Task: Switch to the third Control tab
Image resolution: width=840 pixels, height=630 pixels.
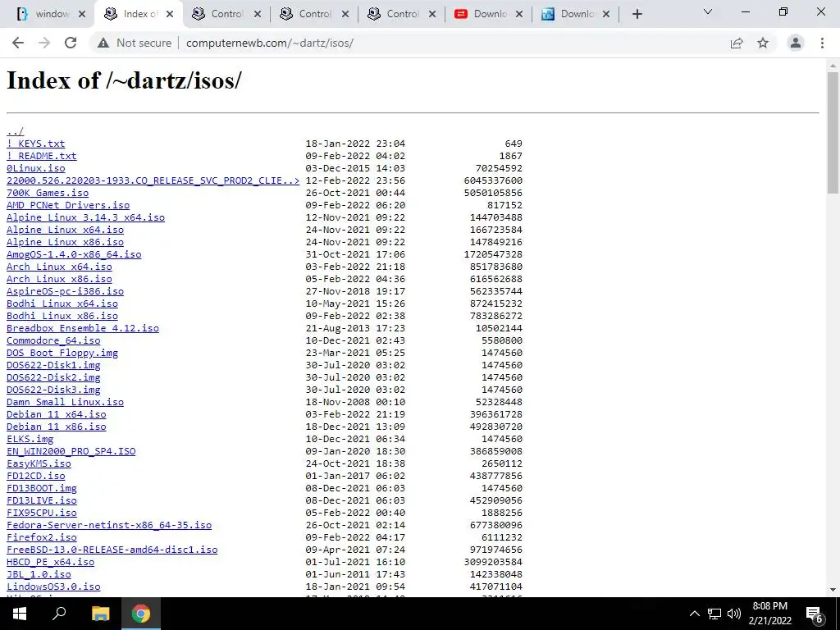Action: point(402,14)
